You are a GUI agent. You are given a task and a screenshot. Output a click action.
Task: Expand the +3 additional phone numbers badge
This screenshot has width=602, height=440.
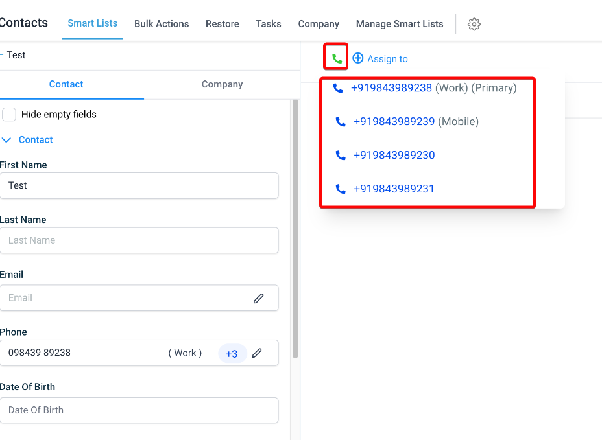(x=232, y=353)
